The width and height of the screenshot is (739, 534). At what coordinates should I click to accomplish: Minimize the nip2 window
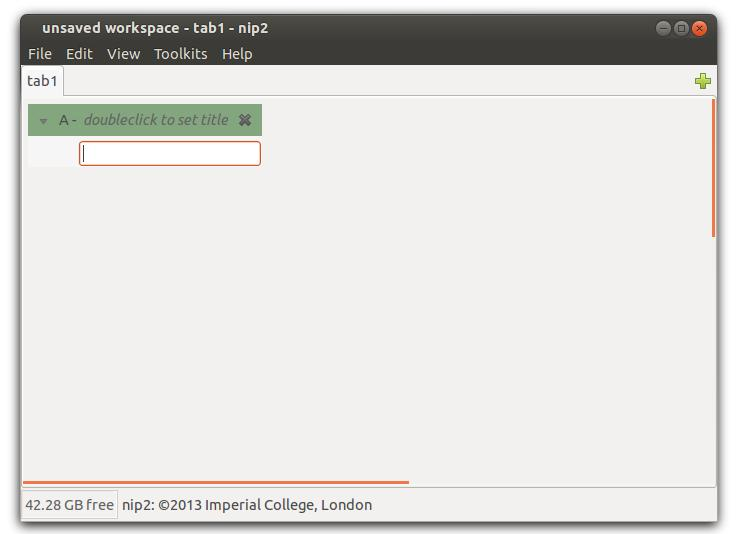point(663,29)
